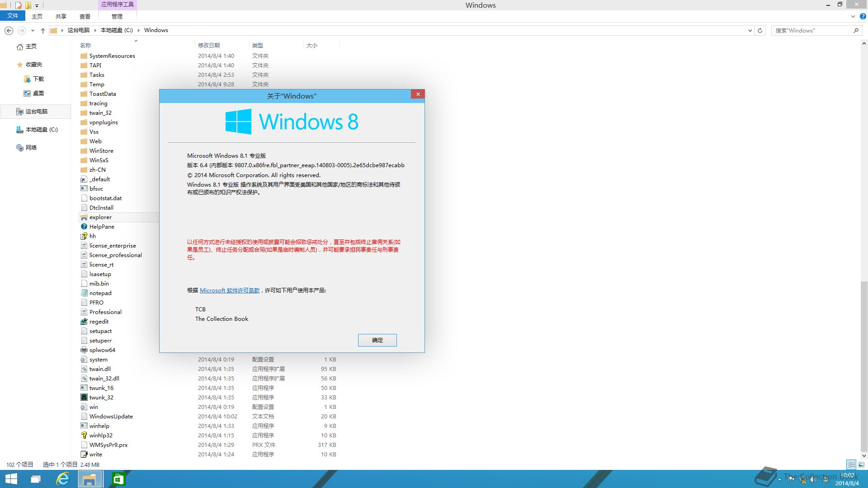This screenshot has height=488, width=868.
Task: Select the write application icon
Action: click(84, 455)
